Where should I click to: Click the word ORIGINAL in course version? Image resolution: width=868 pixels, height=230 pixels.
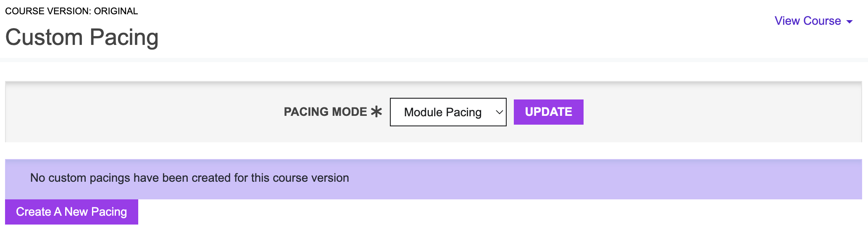[x=116, y=11]
